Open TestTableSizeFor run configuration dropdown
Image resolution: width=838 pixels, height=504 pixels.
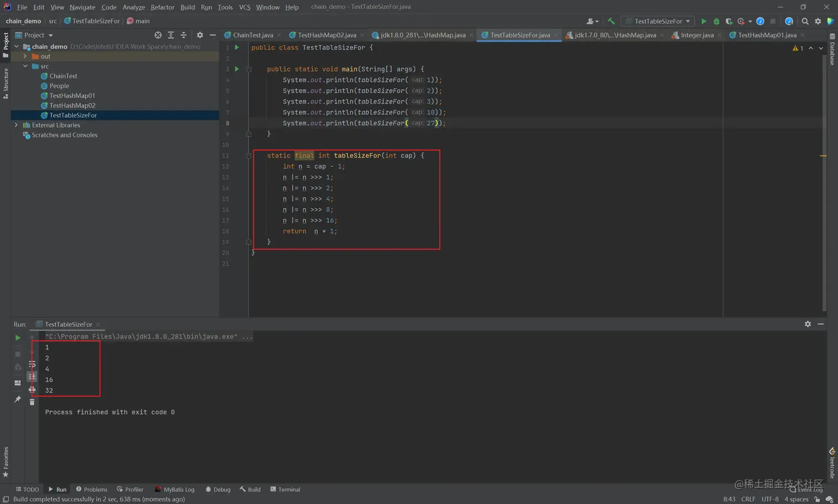coord(658,21)
